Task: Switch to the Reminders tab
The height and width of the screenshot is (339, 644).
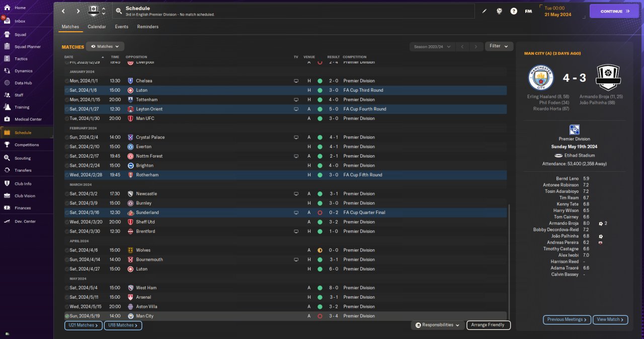Action: click(x=148, y=27)
